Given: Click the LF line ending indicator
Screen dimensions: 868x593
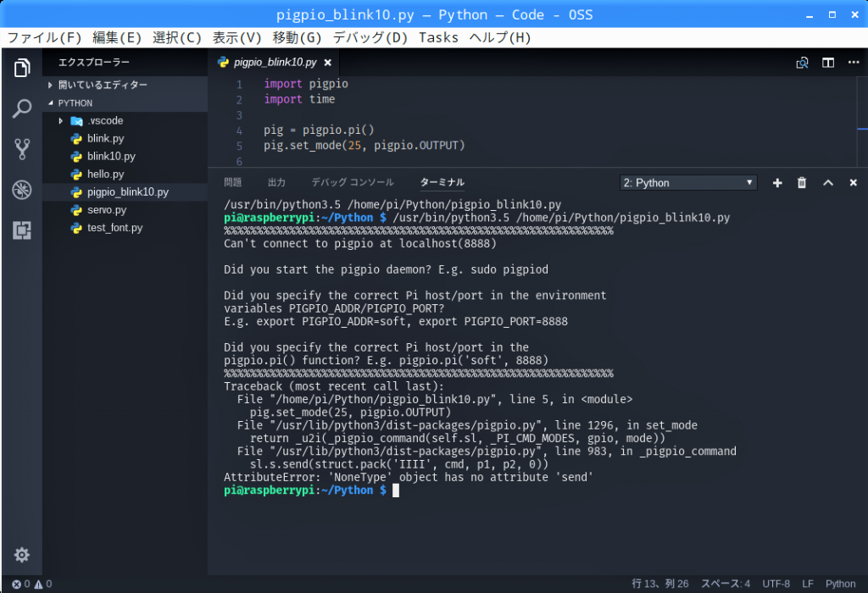Looking at the screenshot, I should (808, 584).
